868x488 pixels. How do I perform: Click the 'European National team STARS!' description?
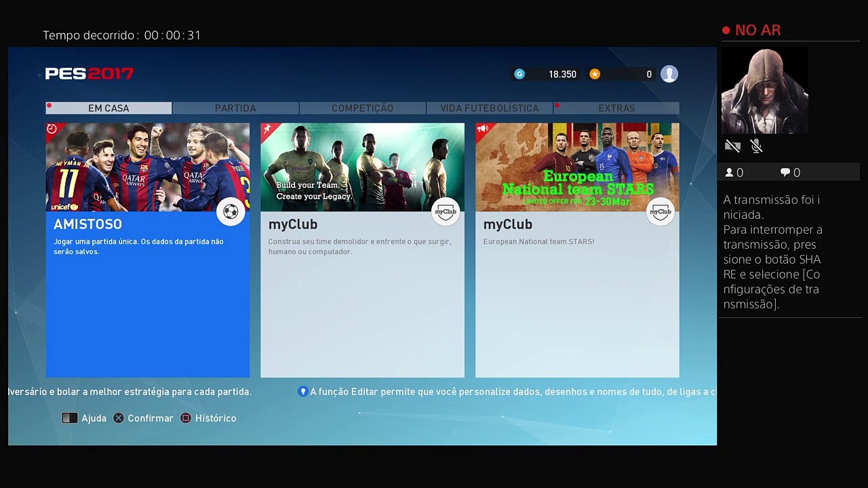(539, 241)
